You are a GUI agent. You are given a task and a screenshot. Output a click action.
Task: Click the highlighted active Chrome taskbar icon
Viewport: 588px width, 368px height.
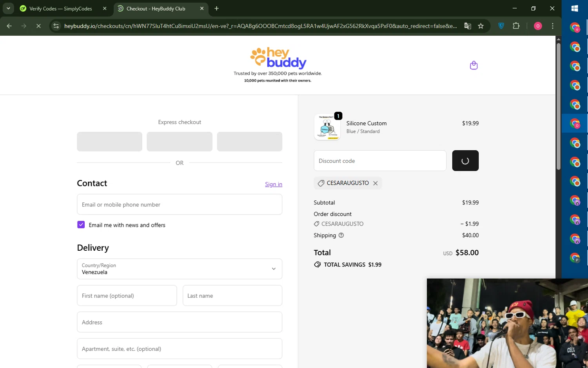coord(575,124)
